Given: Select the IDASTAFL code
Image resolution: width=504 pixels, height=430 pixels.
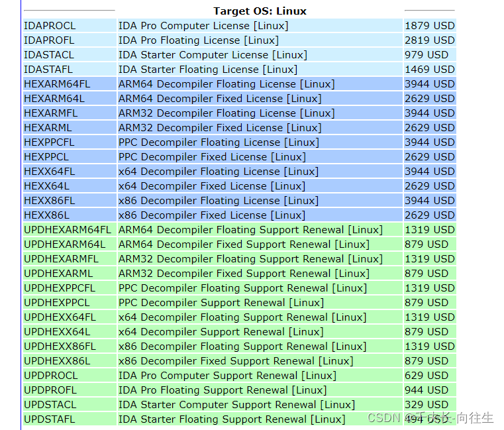Looking at the screenshot, I should click(48, 70).
